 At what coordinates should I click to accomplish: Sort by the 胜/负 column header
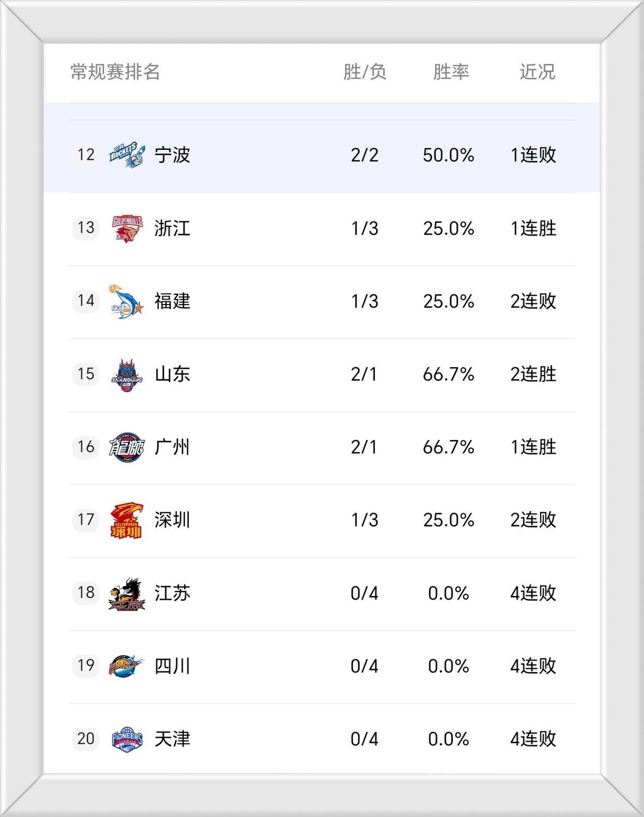(365, 72)
